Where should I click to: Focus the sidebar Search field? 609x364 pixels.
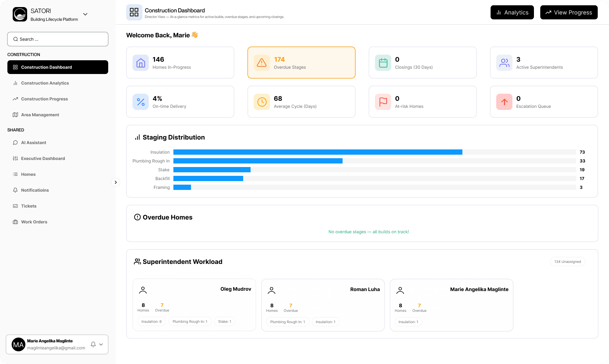tap(58, 39)
